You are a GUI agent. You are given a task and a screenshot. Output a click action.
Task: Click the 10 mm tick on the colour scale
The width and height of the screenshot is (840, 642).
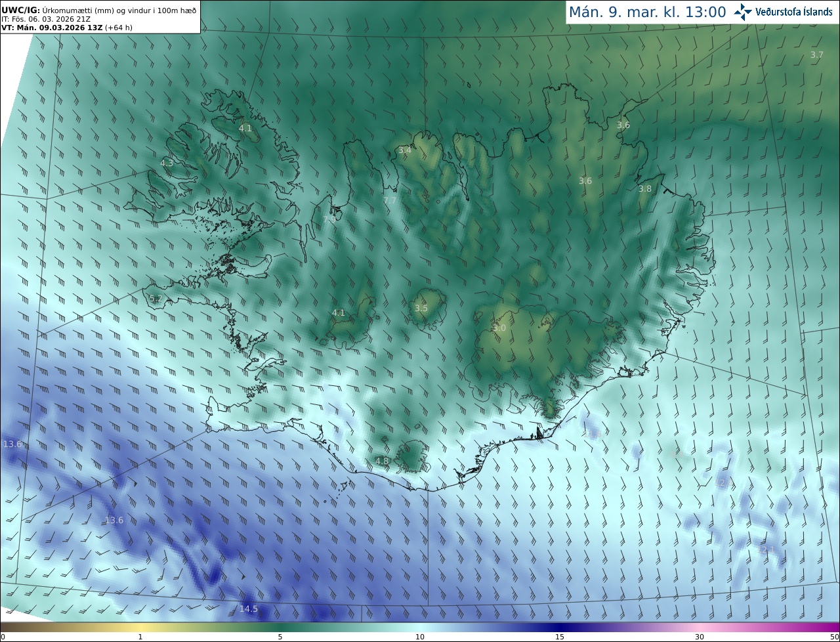point(420,637)
